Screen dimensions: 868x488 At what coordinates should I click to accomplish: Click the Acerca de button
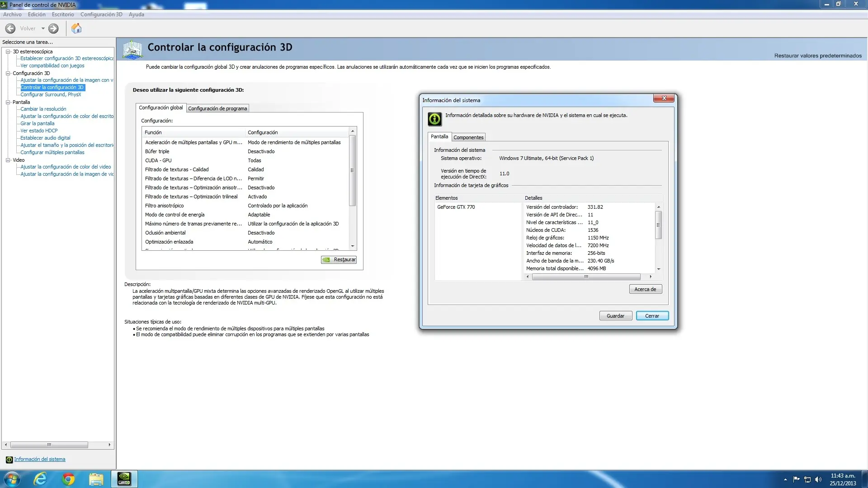click(x=646, y=289)
